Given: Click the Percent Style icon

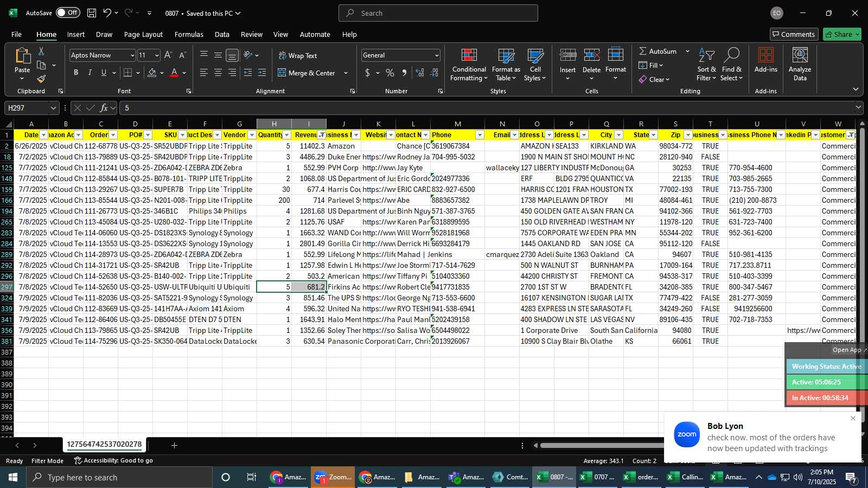Looking at the screenshot, I should click(390, 73).
